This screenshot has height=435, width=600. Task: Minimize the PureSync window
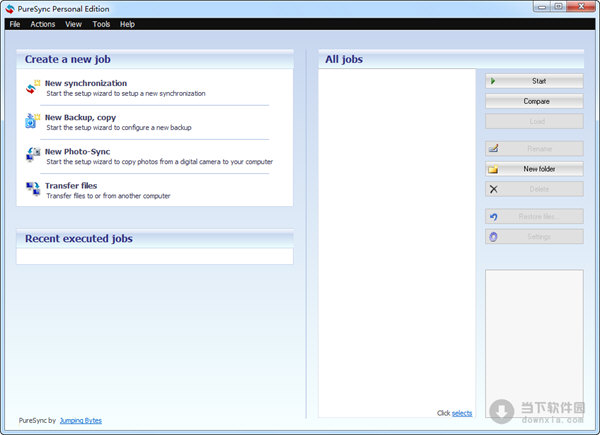[542, 7]
